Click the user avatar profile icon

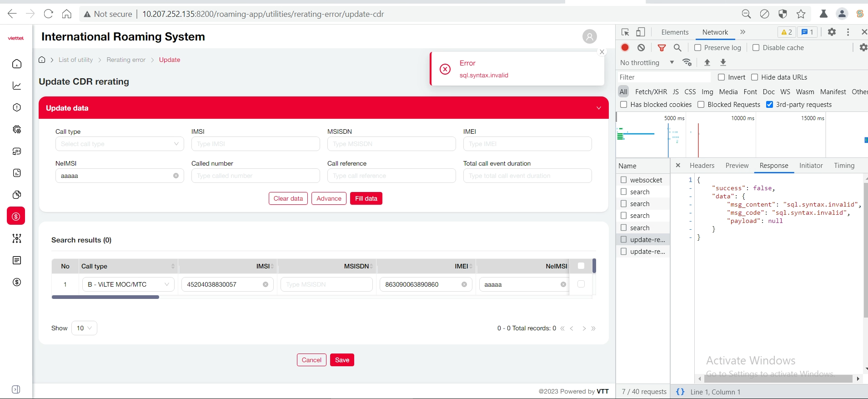[x=589, y=36]
